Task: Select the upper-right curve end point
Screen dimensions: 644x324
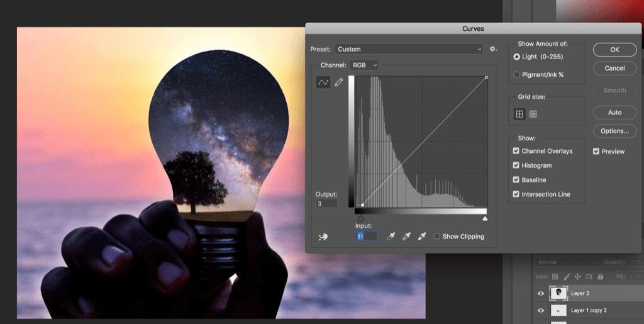Action: 486,77
